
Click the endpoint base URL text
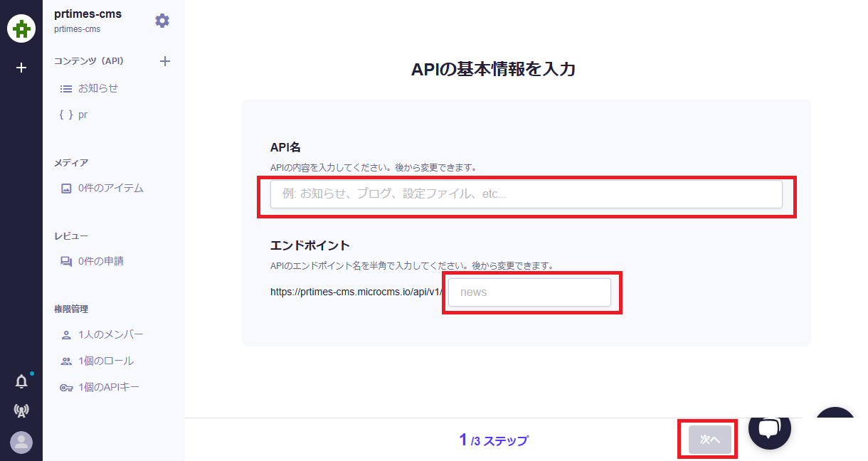point(358,292)
